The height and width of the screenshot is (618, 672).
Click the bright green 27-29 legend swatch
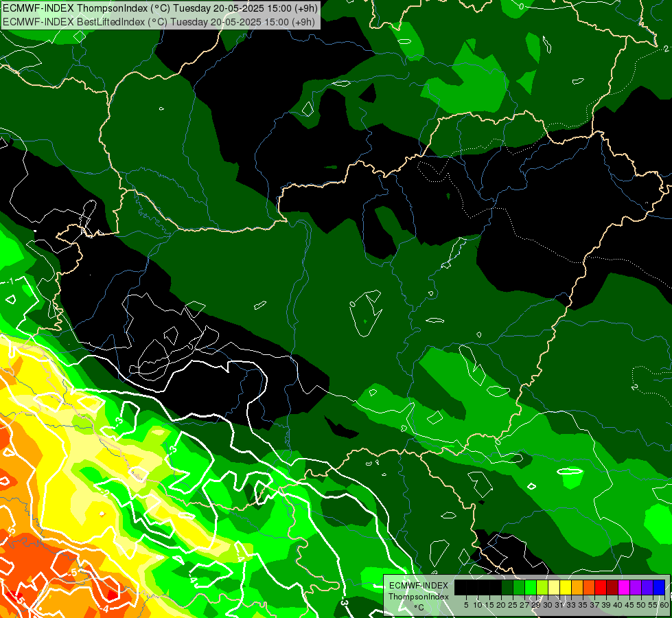[x=531, y=587]
